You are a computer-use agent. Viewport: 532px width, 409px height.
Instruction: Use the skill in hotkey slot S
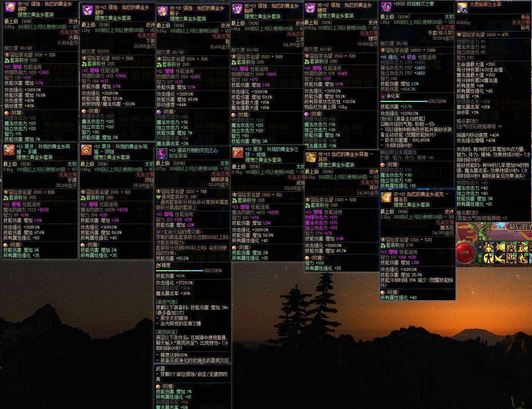click(500, 258)
